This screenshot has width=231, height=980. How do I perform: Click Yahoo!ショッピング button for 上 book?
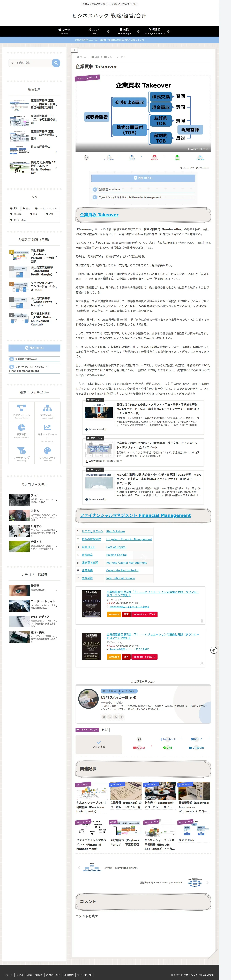click(144, 614)
